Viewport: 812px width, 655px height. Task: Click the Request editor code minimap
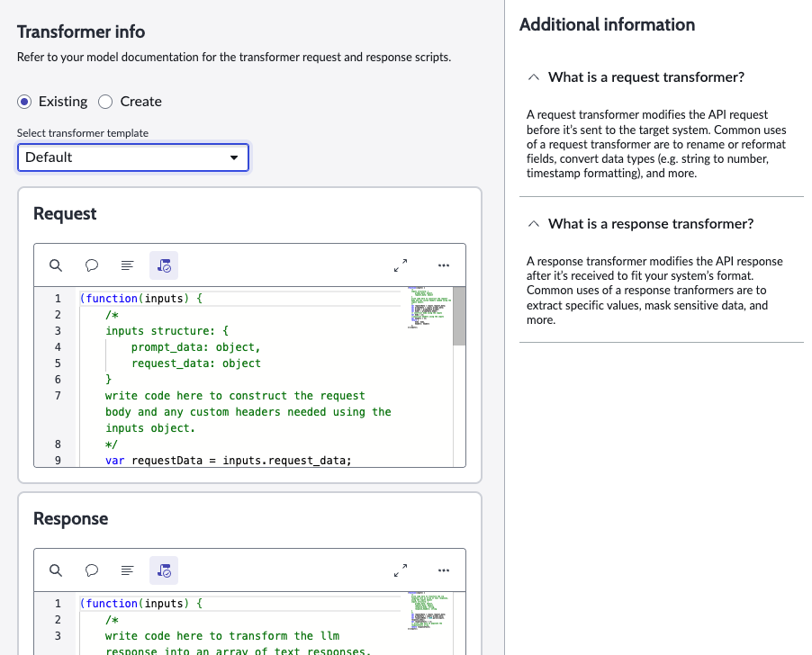point(429,308)
